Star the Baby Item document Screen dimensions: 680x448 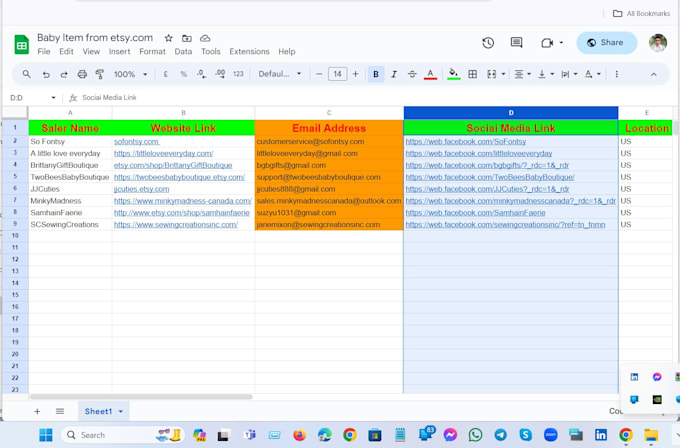(169, 38)
